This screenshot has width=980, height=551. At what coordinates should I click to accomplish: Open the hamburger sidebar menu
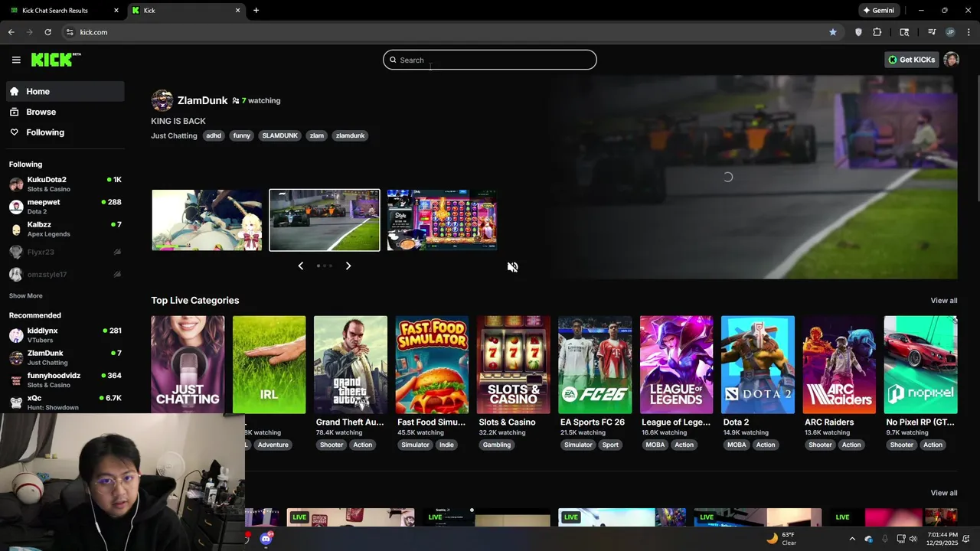16,60
